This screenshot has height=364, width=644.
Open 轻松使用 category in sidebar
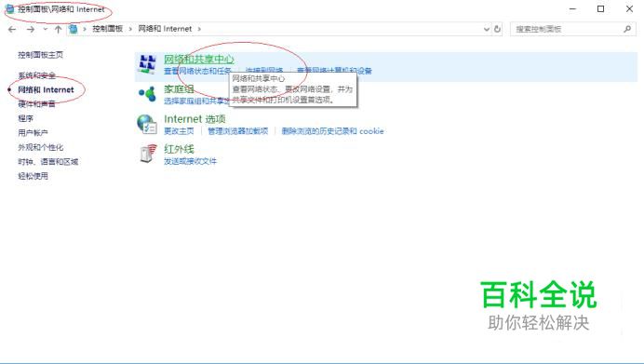[x=33, y=176]
